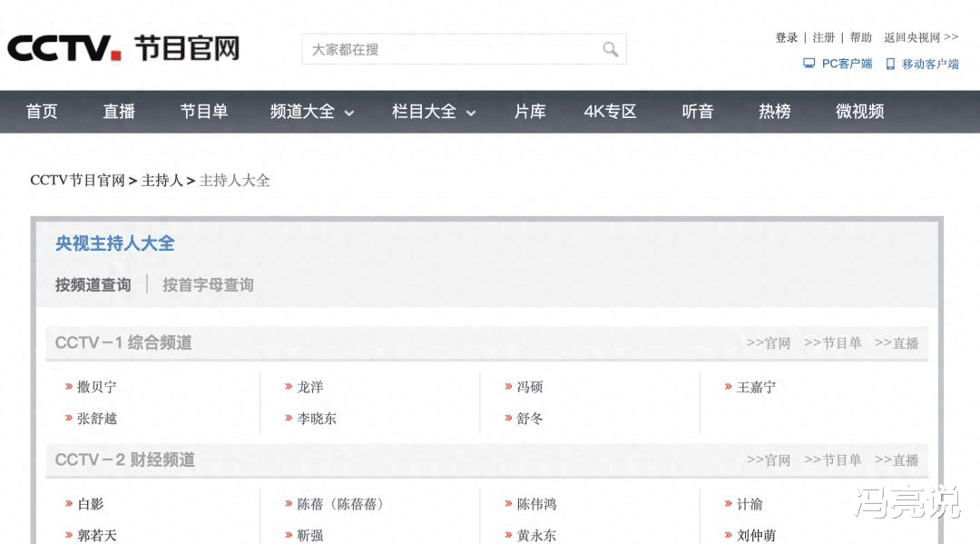Click 返回央视网 >> link
The height and width of the screenshot is (544, 980).
point(921,37)
